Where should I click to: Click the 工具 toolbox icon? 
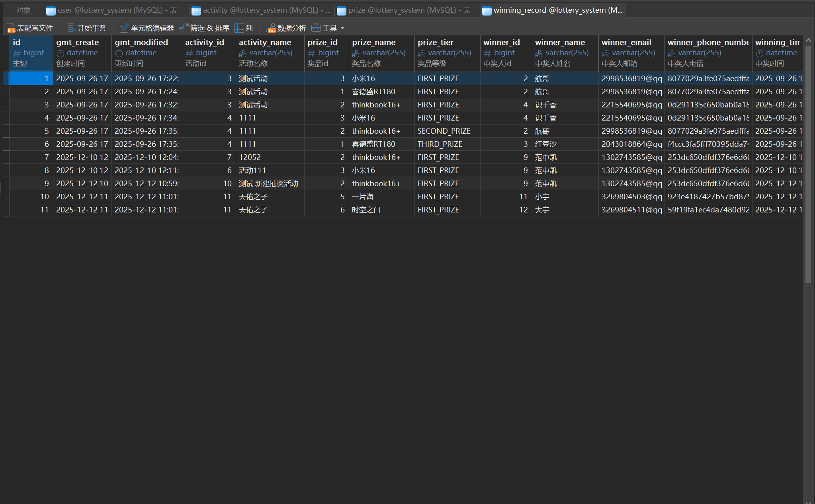pos(316,28)
